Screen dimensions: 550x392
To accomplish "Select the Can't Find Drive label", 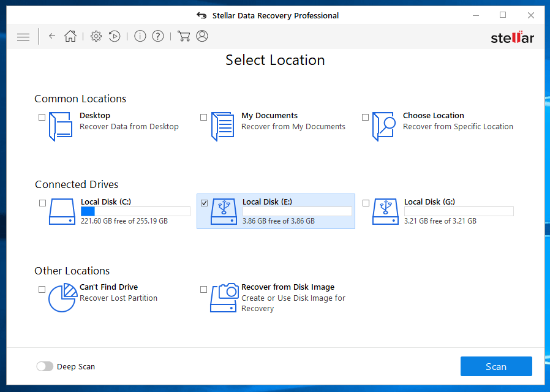I will (109, 287).
